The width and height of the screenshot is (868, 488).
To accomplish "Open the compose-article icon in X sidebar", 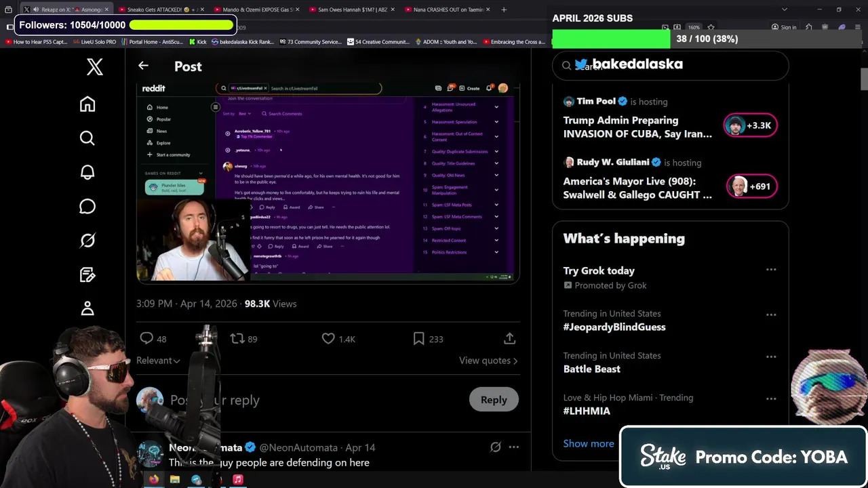I will click(87, 274).
